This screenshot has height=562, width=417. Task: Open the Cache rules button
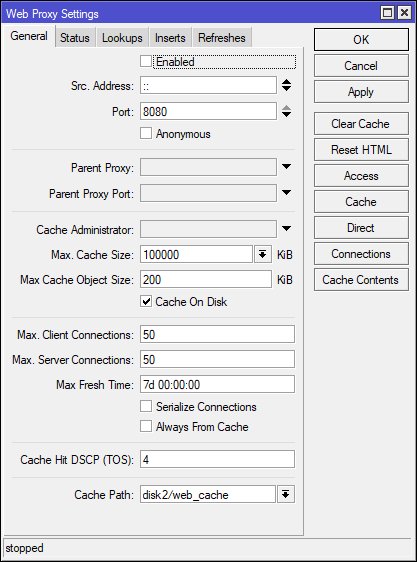(361, 202)
